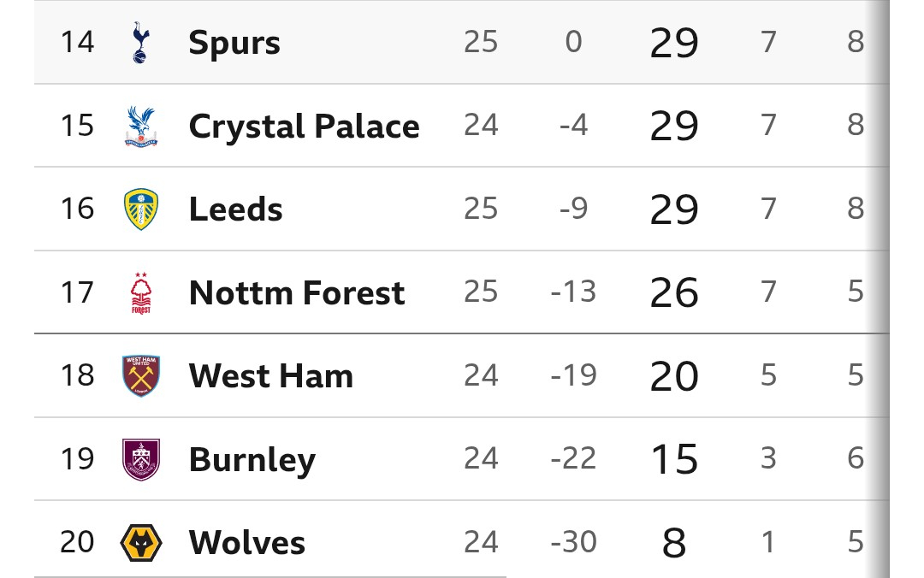Open the Nottm Forest team link
This screenshot has height=578, width=924.
296,293
